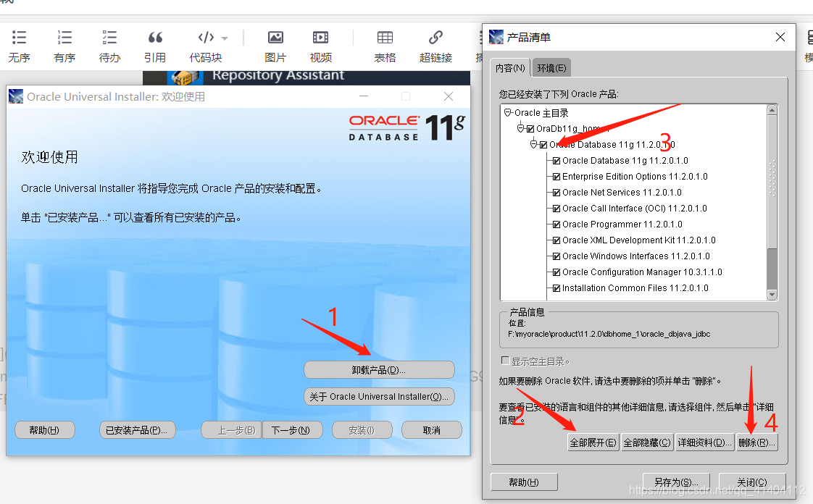Switch to the 内容(N) tab
Viewport: 813px width, 504px height.
point(510,68)
